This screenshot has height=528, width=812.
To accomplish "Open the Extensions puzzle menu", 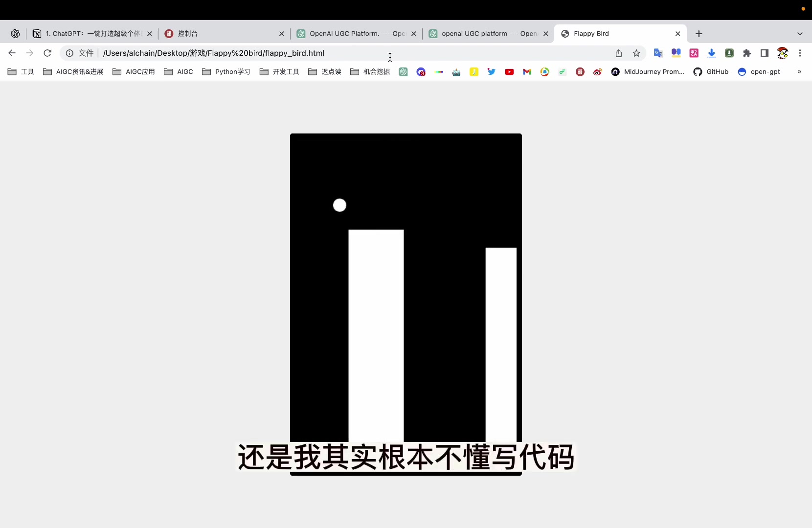I will point(747,53).
